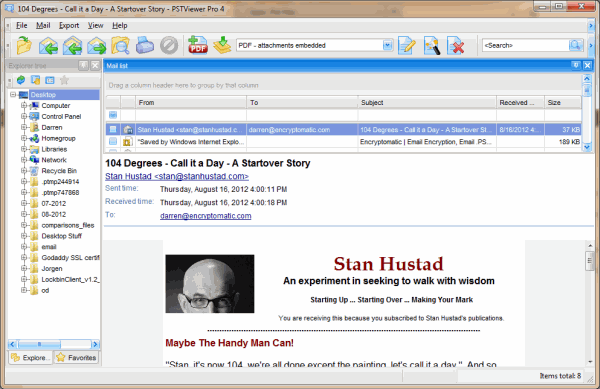Toggle the checkbox for the Stan Hustad email

(113, 130)
